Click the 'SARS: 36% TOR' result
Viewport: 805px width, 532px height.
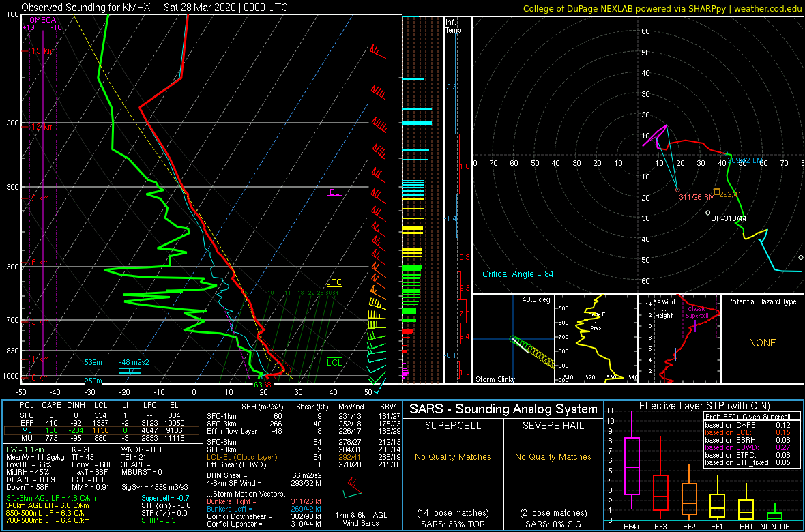pos(453,523)
